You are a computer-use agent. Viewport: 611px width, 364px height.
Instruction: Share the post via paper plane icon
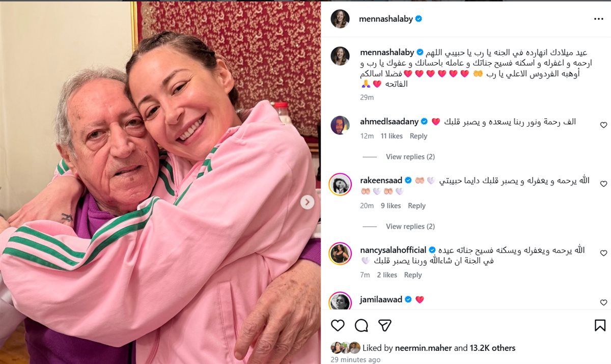pyautogui.click(x=384, y=325)
